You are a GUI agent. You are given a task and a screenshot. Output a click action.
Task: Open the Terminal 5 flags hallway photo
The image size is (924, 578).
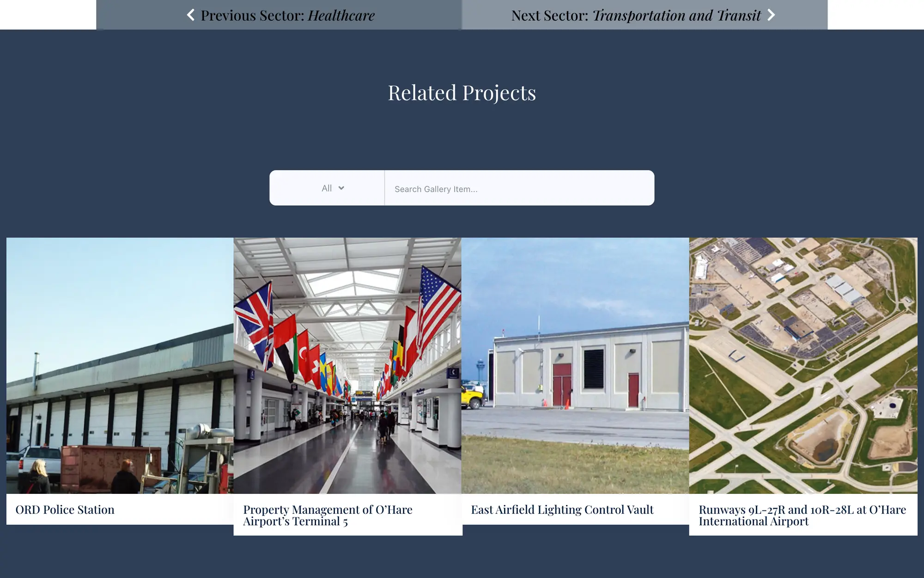[347, 366]
